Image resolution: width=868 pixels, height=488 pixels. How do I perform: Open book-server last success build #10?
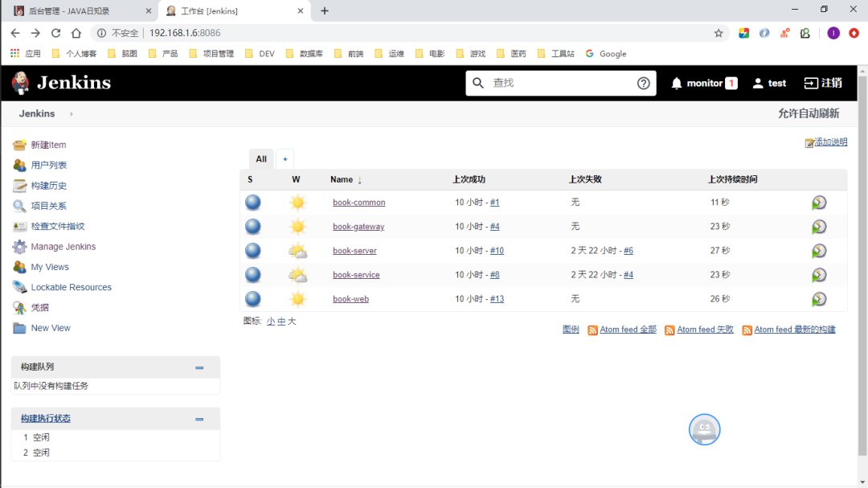(497, 251)
